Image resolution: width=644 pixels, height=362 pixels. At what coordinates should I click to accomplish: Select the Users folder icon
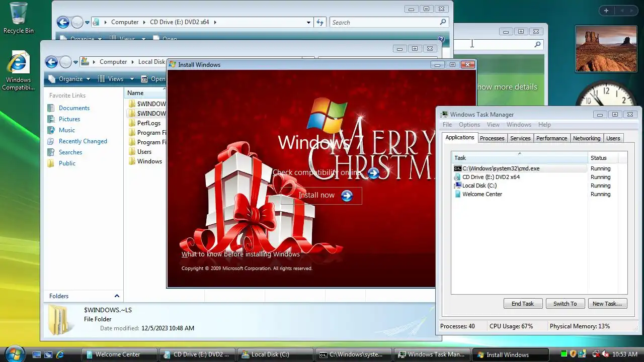coord(132,152)
